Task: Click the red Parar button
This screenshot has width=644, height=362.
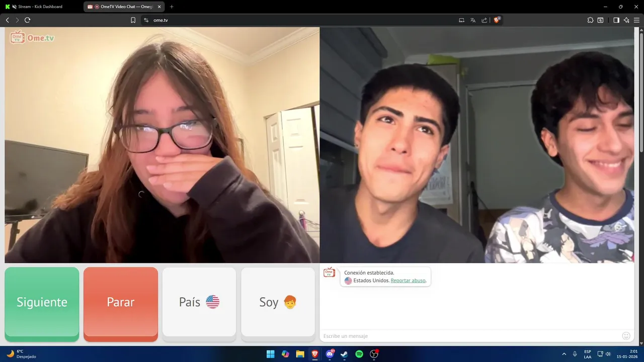Action: [x=121, y=303]
